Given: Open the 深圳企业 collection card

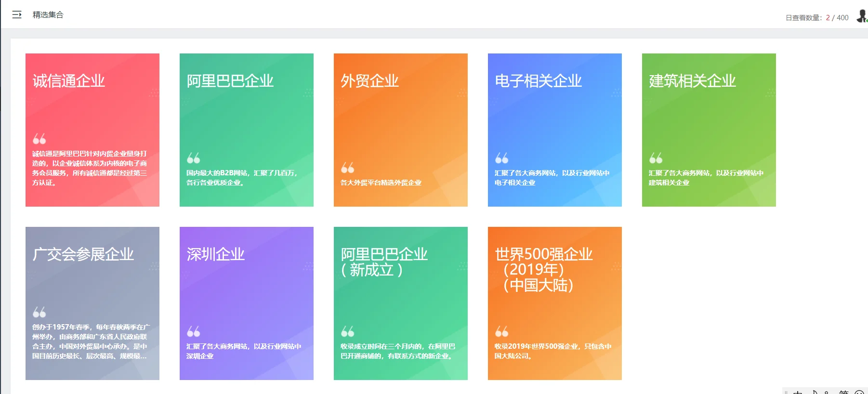Looking at the screenshot, I should click(x=247, y=303).
